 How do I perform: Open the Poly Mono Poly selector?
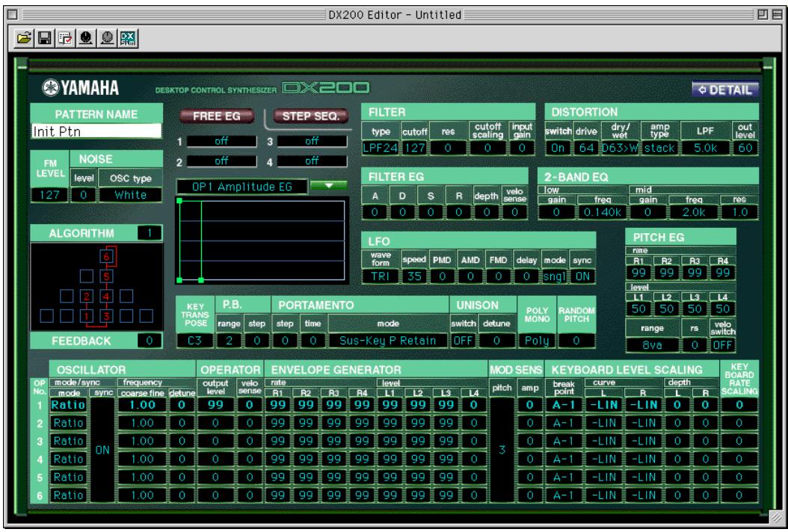tap(537, 341)
